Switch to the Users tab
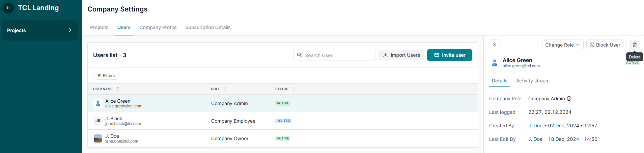 124,27
